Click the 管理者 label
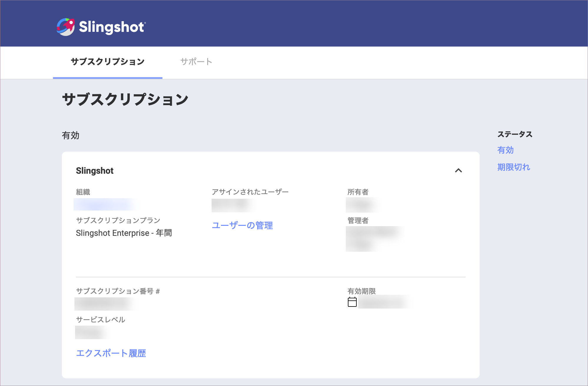The image size is (588, 386). click(x=358, y=221)
